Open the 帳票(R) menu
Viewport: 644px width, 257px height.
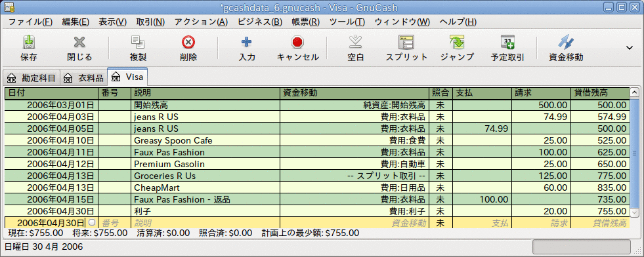[305, 22]
